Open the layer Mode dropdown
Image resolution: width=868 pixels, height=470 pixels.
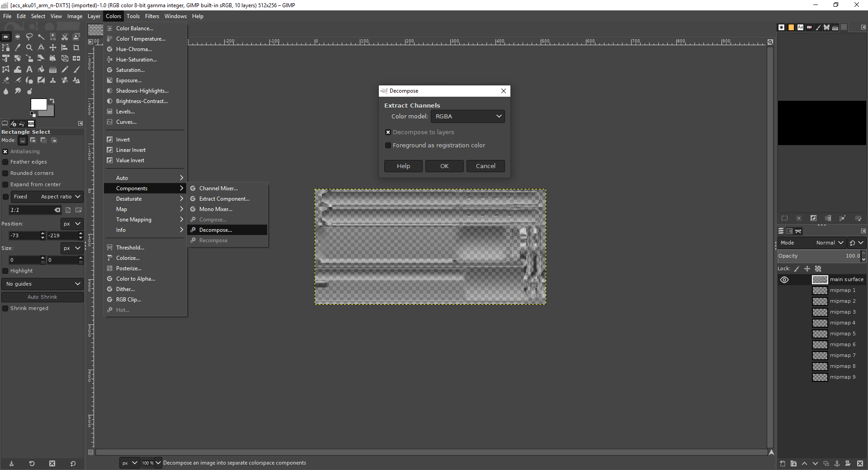point(830,243)
